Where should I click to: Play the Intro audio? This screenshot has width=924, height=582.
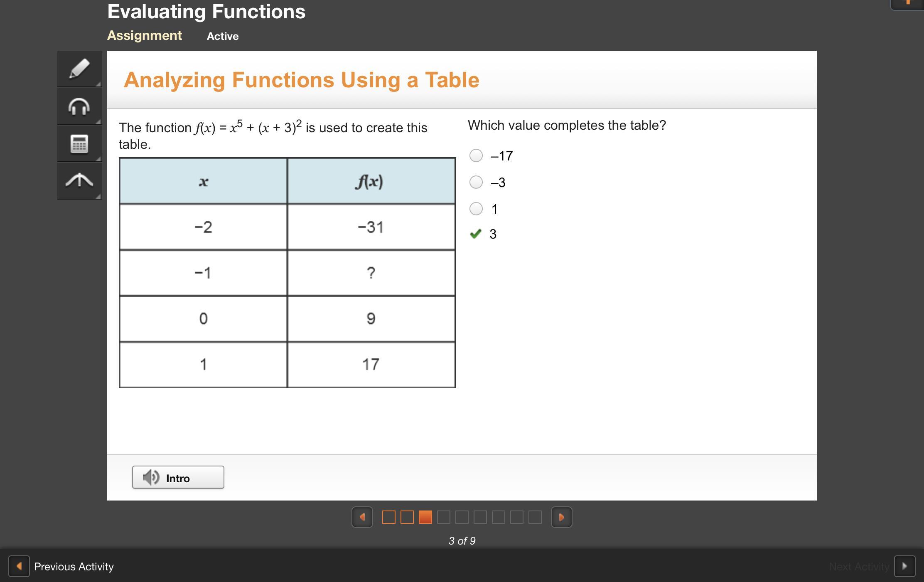click(178, 477)
